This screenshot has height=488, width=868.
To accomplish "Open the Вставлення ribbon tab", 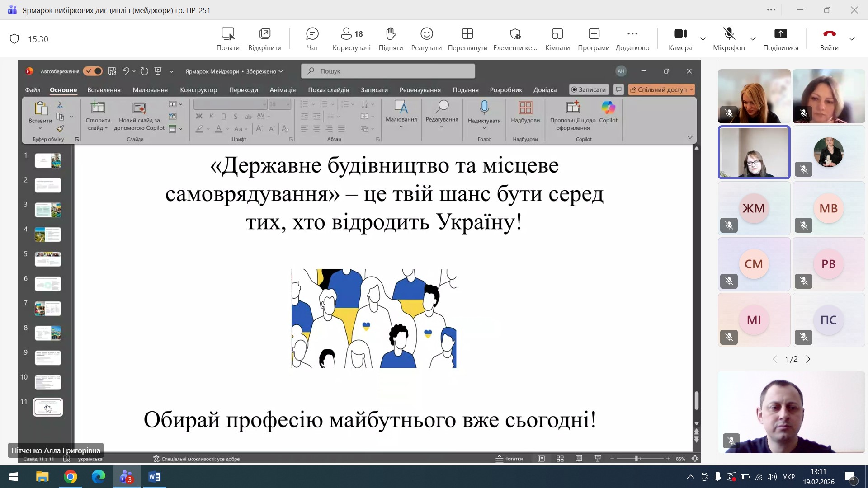I will (104, 90).
